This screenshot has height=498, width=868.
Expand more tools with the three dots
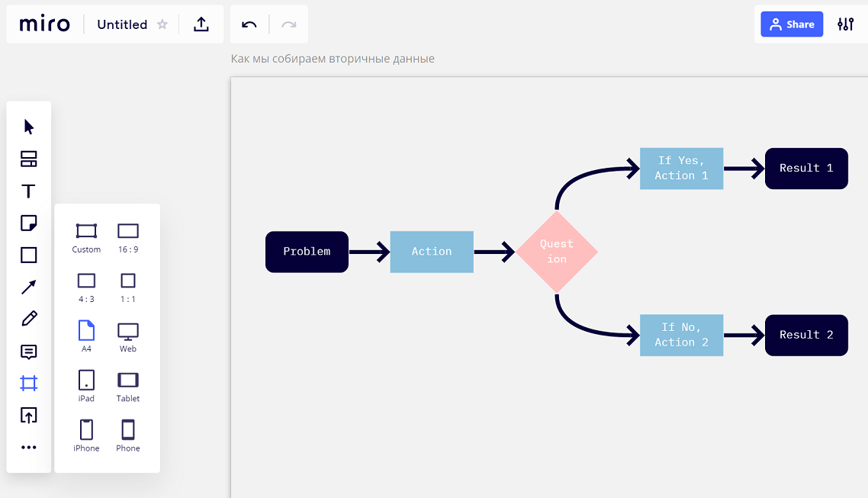(x=29, y=448)
